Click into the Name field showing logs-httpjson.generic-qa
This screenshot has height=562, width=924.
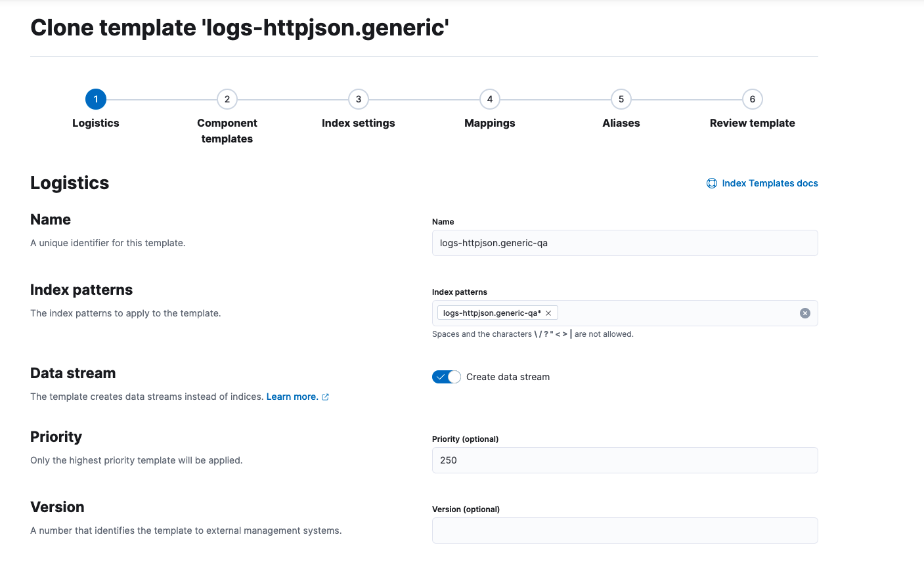pos(625,242)
